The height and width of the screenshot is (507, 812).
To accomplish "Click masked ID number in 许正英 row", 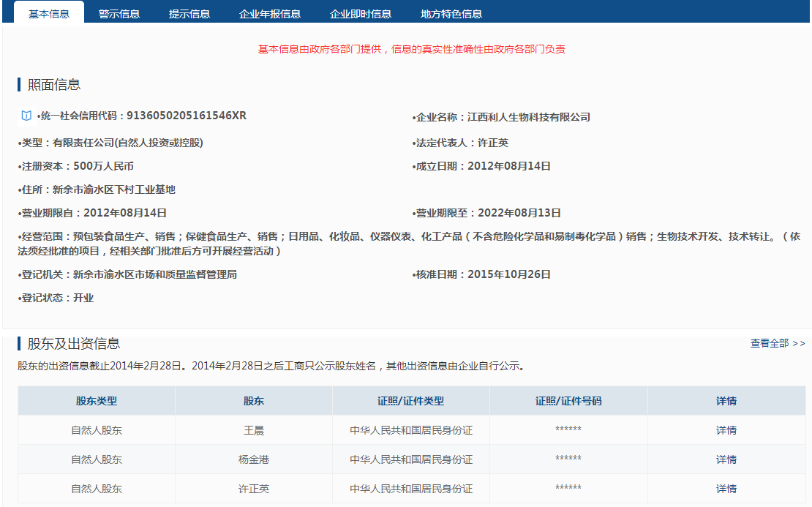I will (568, 487).
